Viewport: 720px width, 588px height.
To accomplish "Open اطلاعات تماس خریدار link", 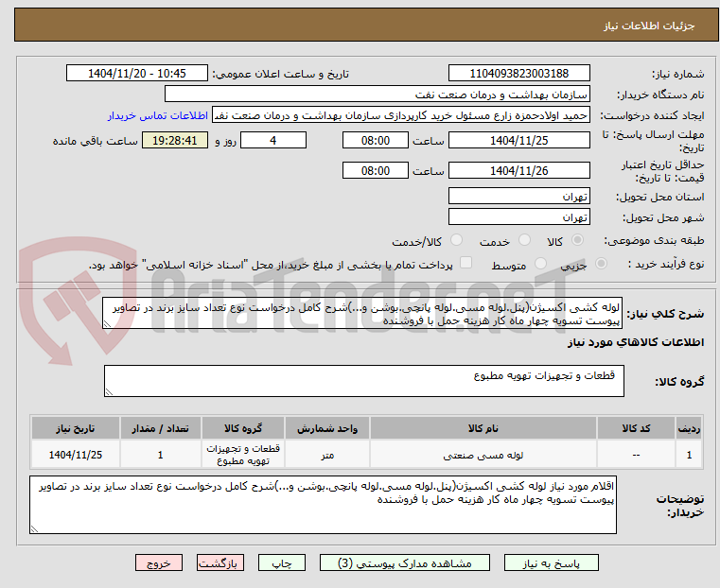I will tap(158, 115).
